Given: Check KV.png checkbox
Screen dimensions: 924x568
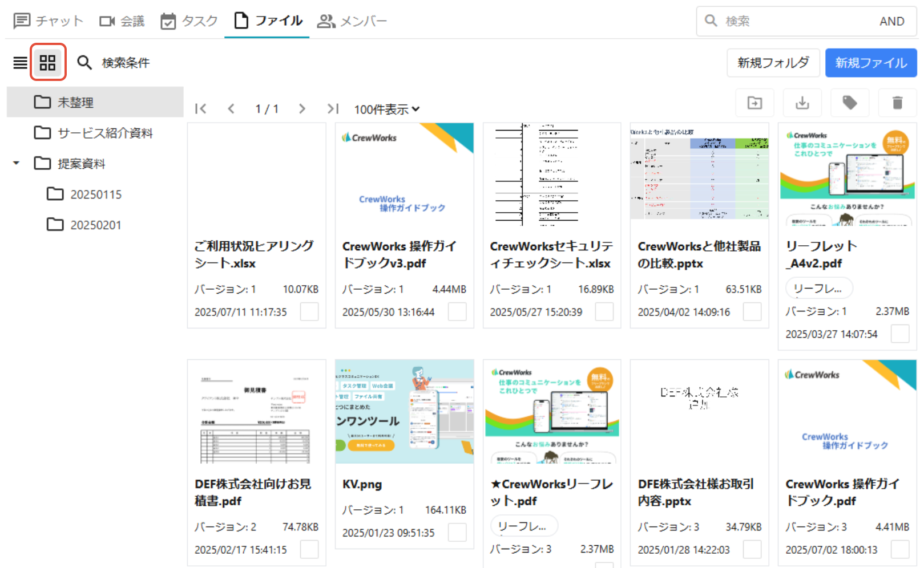Looking at the screenshot, I should pos(457,532).
